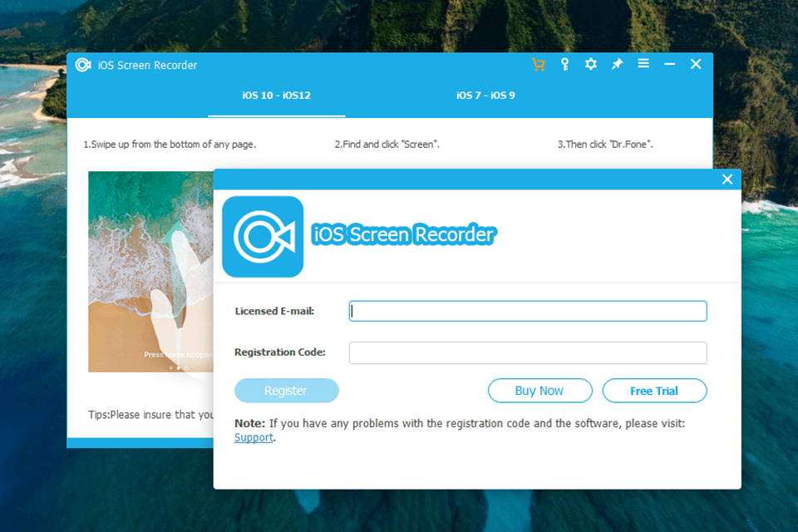The width and height of the screenshot is (798, 532).
Task: Click the dialog's iOS Screen Recorder heading
Action: (x=403, y=235)
